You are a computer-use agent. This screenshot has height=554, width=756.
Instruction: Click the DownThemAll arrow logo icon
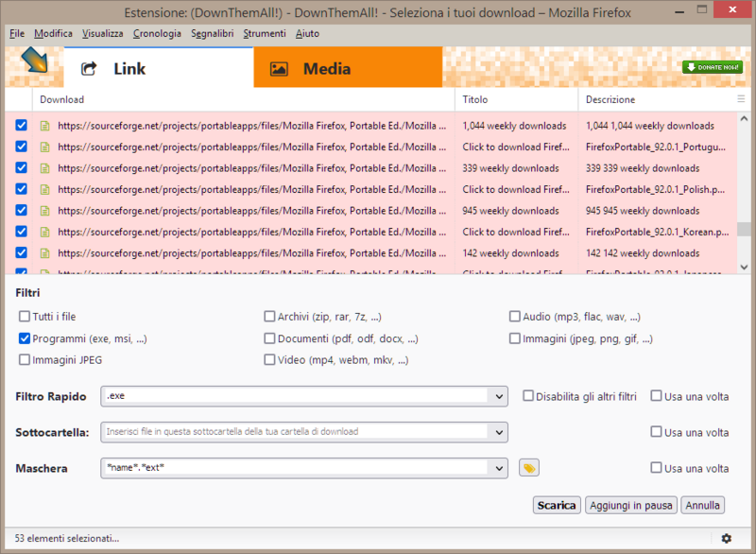tap(35, 60)
